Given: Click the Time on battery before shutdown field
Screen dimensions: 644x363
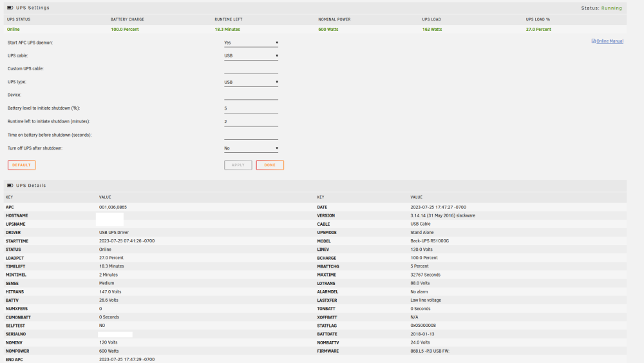Looking at the screenshot, I should click(251, 135).
